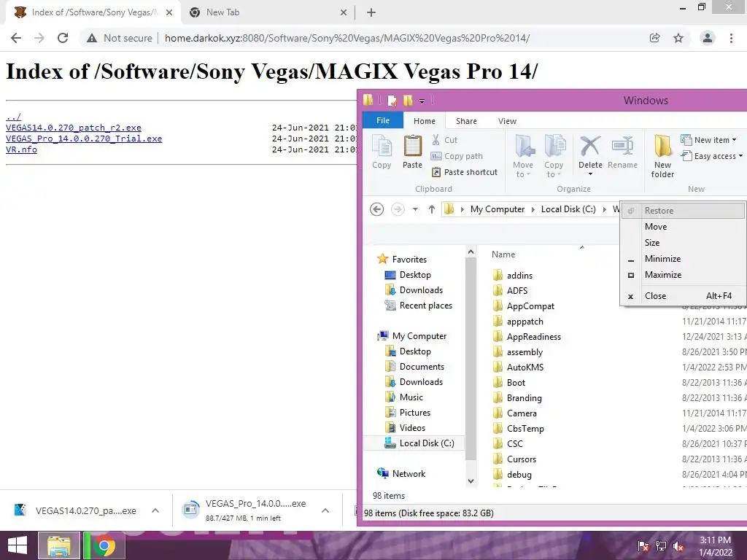The image size is (747, 560).
Task: Click Chrome share page icon
Action: coord(655,38)
